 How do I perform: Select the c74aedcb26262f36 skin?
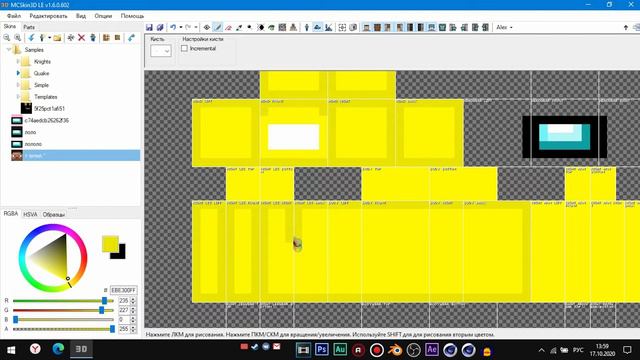47,120
